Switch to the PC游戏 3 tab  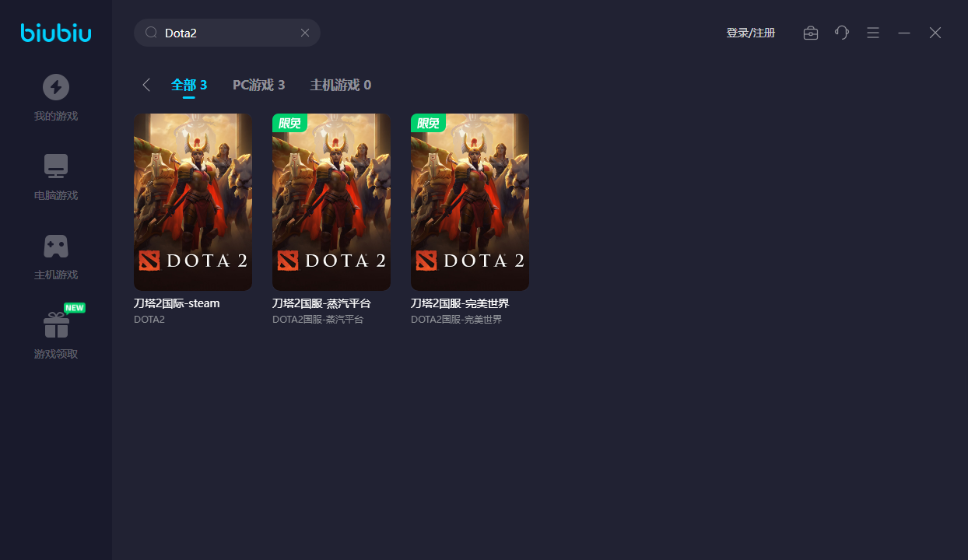[258, 85]
